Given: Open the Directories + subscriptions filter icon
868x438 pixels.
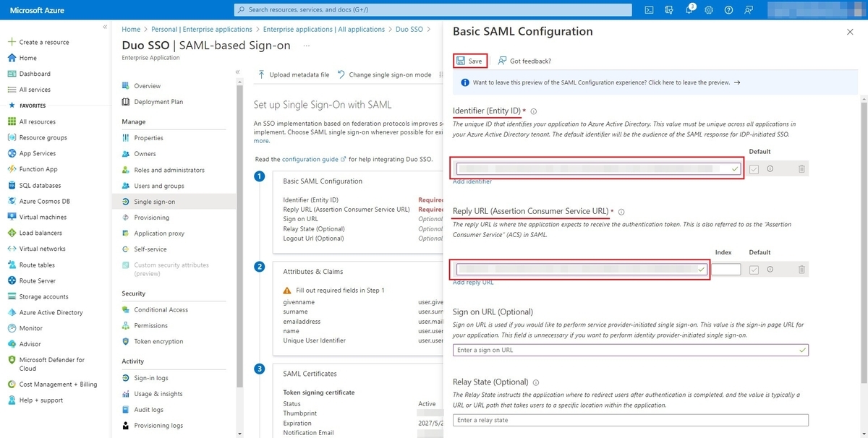Looking at the screenshot, I should click(x=669, y=10).
